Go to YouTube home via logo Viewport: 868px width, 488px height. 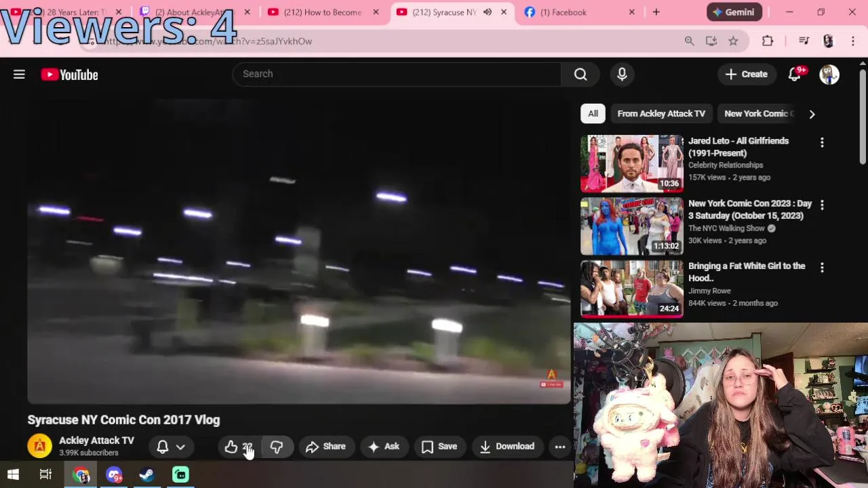(x=69, y=75)
